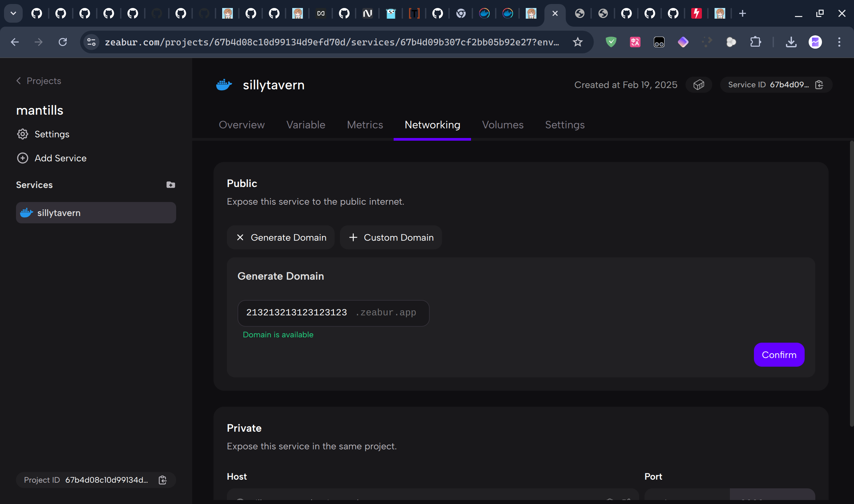Bookmark this page with star icon
The image size is (854, 504).
coord(577,42)
